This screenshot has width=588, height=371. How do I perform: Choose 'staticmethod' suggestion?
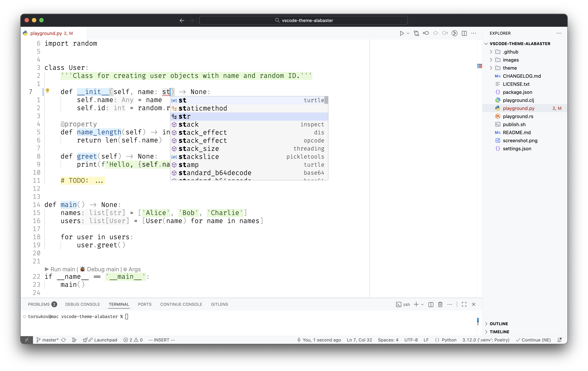click(249, 108)
